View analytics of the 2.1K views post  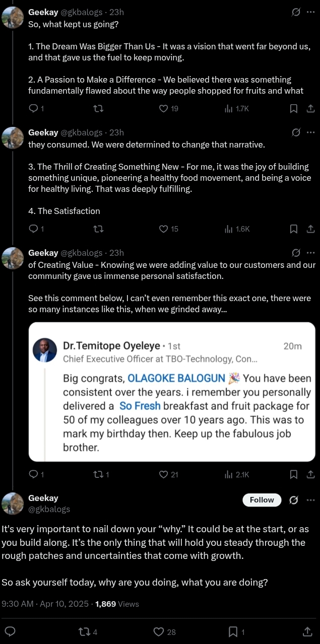point(236,474)
